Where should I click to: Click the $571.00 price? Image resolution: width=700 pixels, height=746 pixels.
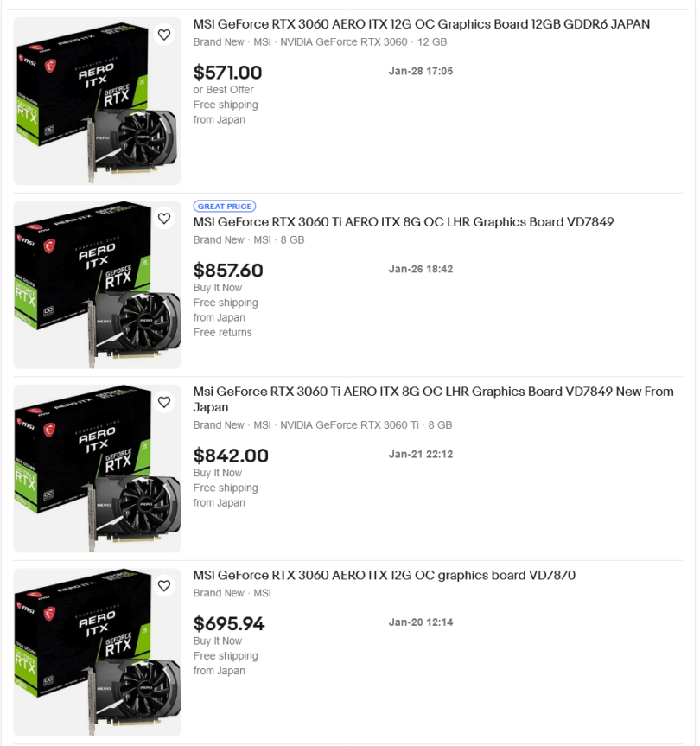(227, 73)
